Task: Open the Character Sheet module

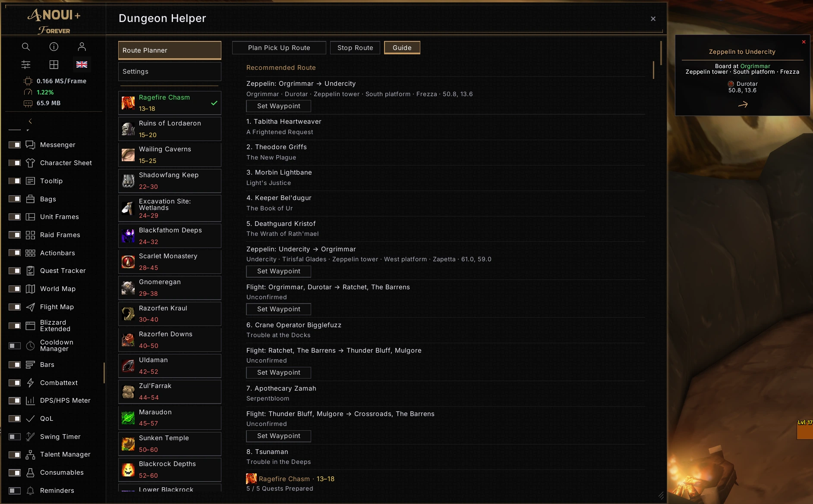Action: (x=66, y=163)
